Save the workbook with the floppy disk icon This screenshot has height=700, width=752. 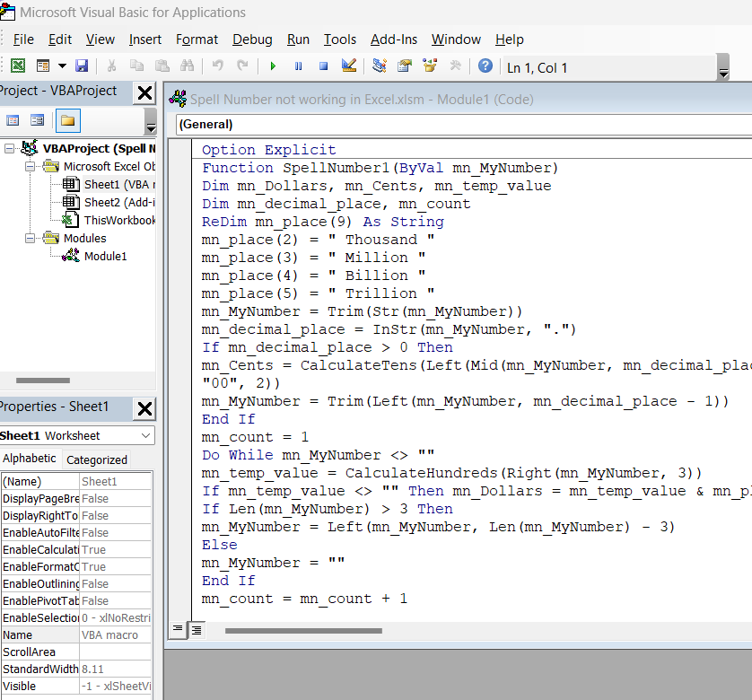pos(82,66)
